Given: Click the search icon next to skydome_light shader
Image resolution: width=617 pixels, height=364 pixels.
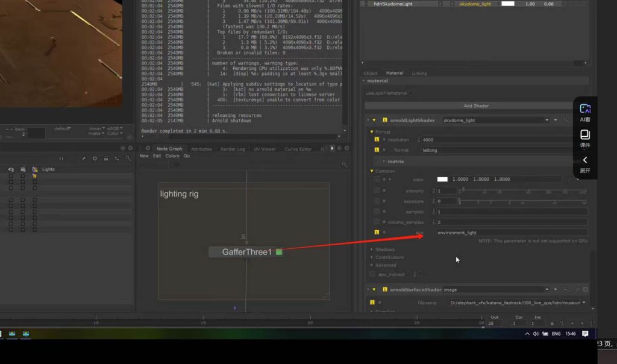Looking at the screenshot, I should tap(565, 121).
